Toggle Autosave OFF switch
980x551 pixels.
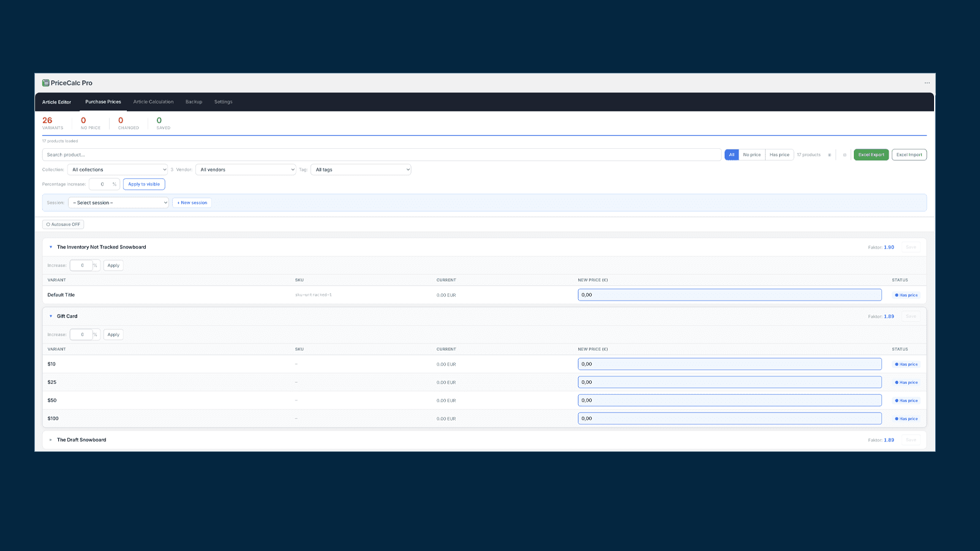pos(63,225)
